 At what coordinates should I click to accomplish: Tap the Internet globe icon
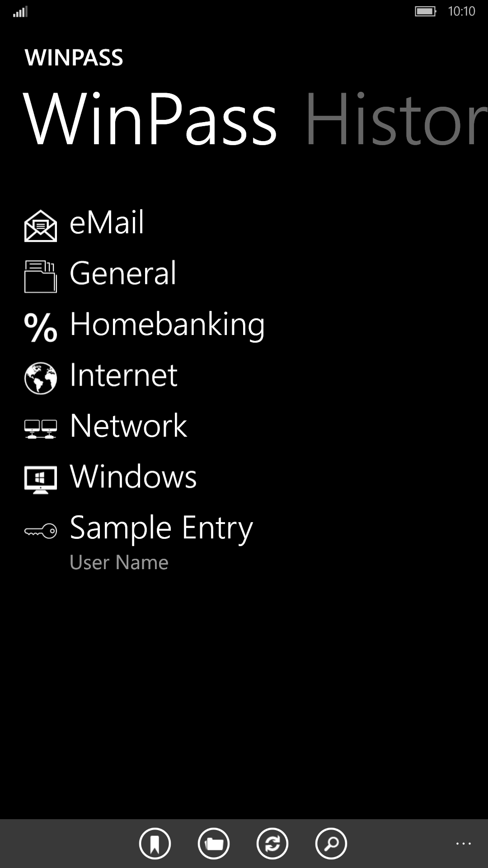point(41,378)
